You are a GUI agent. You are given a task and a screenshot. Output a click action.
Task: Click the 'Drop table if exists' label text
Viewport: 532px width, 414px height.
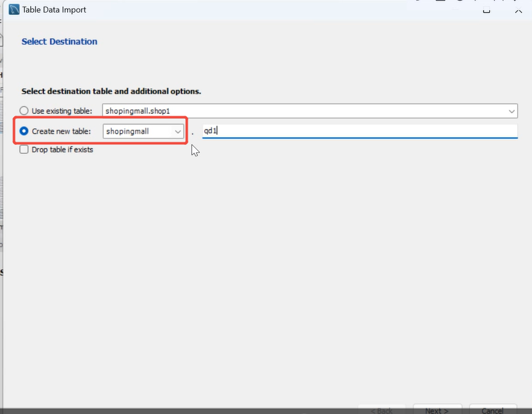coord(62,150)
